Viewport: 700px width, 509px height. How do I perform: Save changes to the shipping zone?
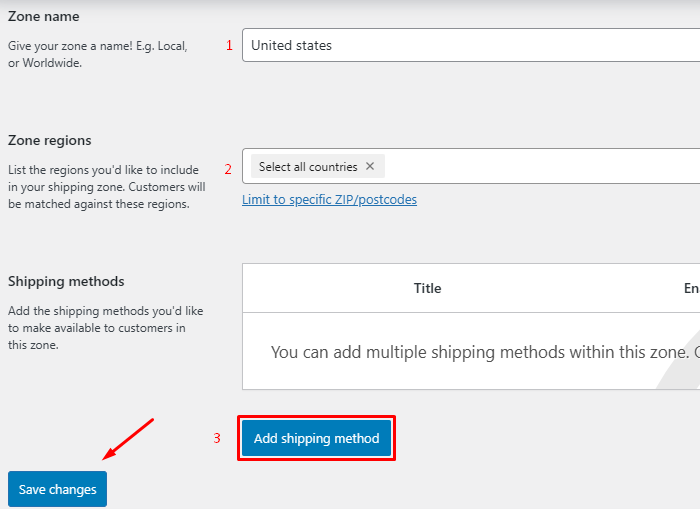(57, 489)
